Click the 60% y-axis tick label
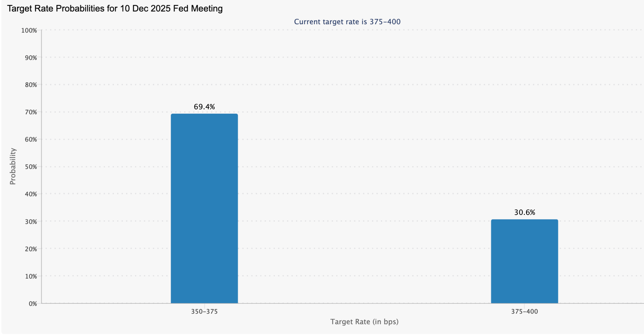Image resolution: width=644 pixels, height=336 pixels. point(31,139)
